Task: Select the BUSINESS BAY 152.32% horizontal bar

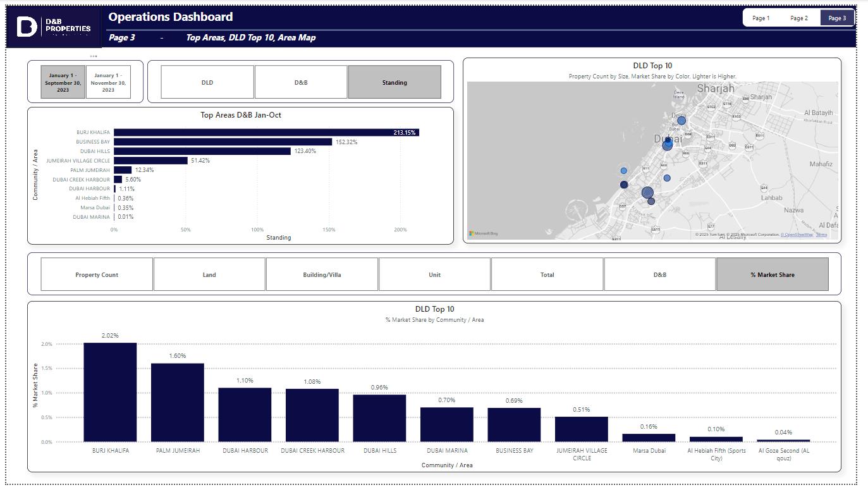Action: (223, 142)
